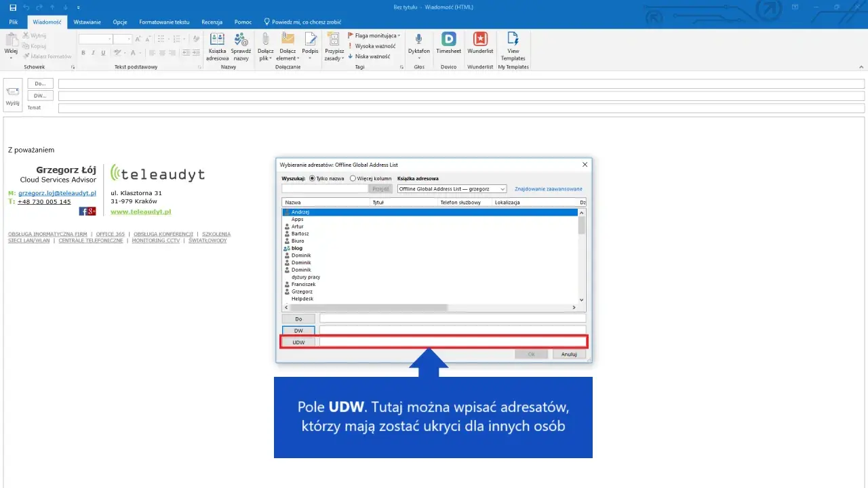This screenshot has width=868, height=488.
Task: Click the Do... recipients button in message
Action: 40,83
